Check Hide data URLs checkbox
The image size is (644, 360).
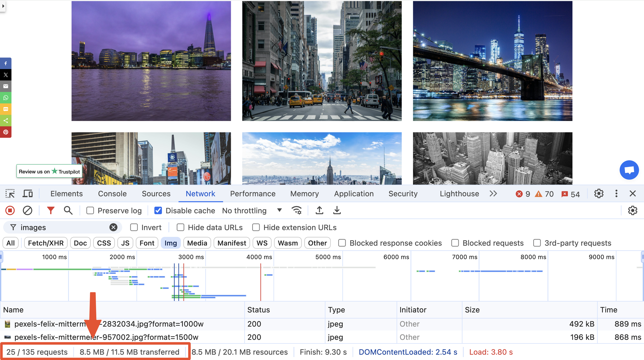(180, 227)
